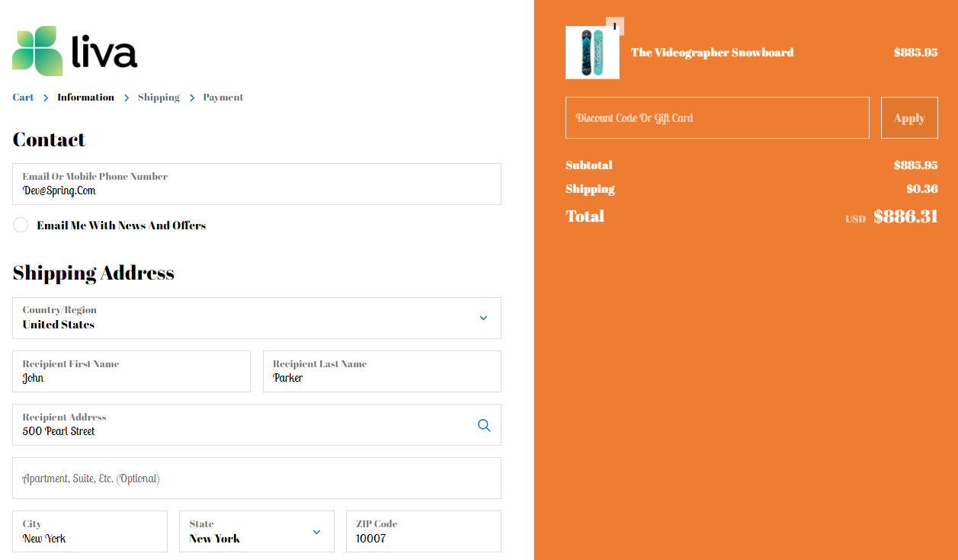
Task: Click the Apartment, Suite, Etc. field
Action: coord(256,478)
